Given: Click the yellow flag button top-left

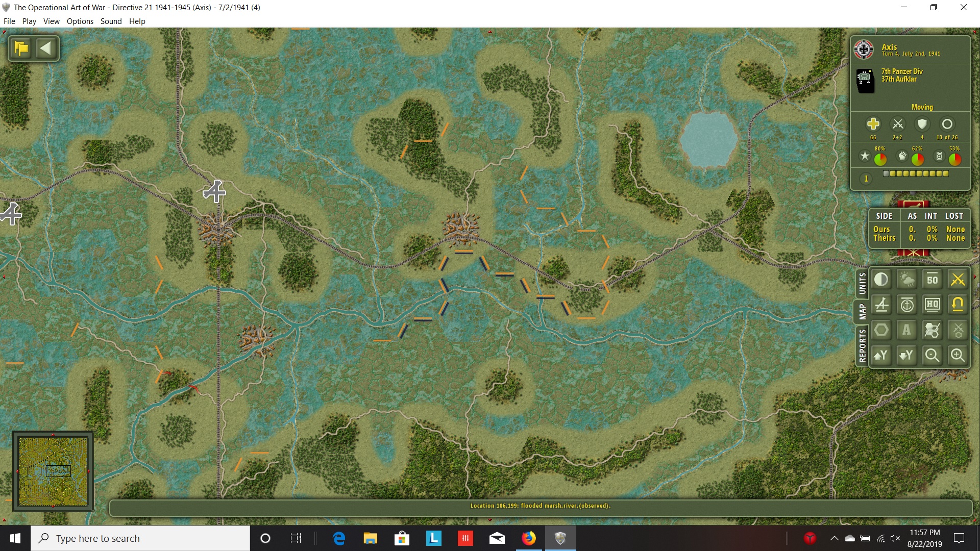Looking at the screenshot, I should (x=21, y=48).
